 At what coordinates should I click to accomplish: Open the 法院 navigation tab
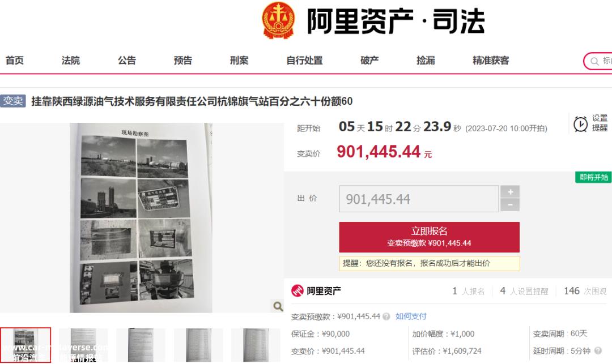click(x=71, y=61)
